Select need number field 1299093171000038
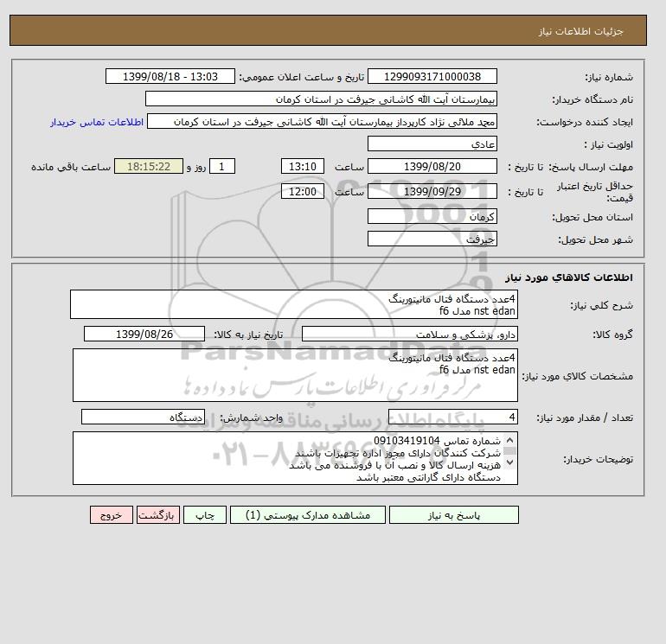 click(x=432, y=76)
